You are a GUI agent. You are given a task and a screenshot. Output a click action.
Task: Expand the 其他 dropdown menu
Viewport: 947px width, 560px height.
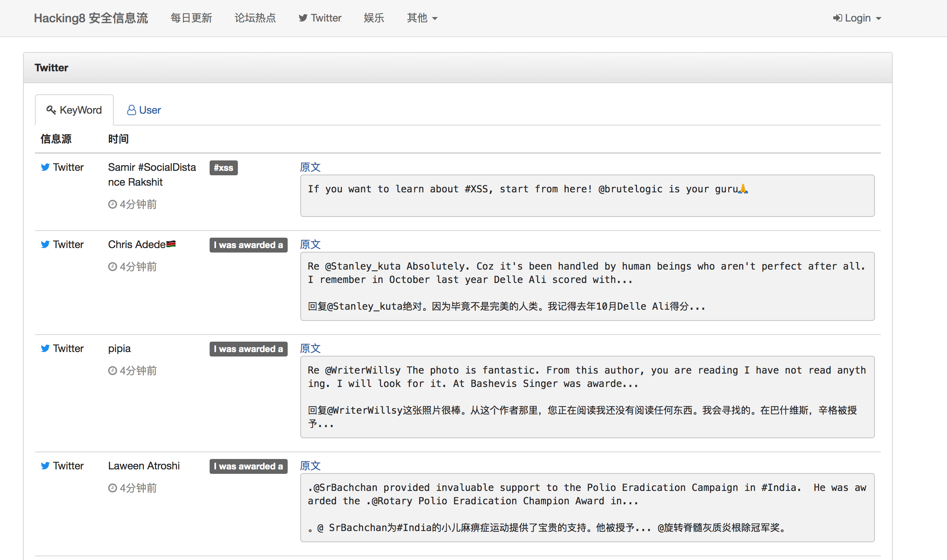click(x=422, y=18)
